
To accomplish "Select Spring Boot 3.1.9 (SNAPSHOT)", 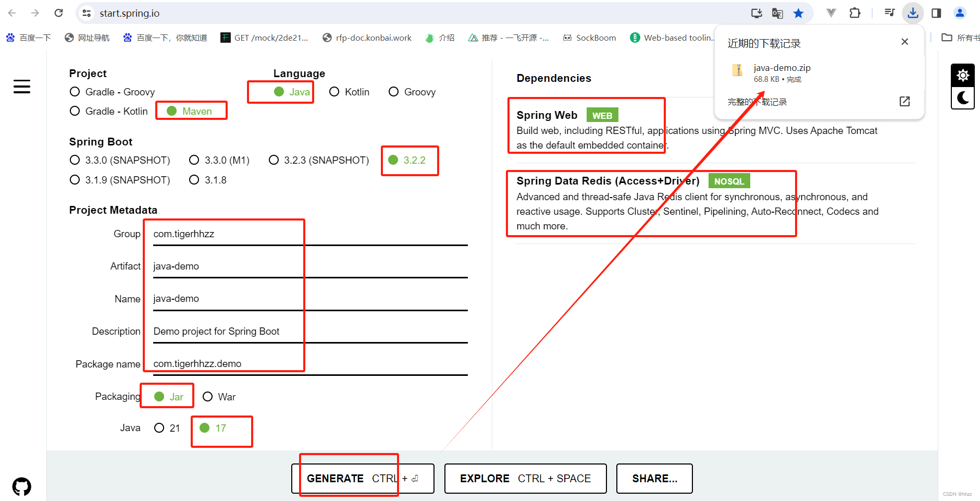I will pyautogui.click(x=120, y=180).
